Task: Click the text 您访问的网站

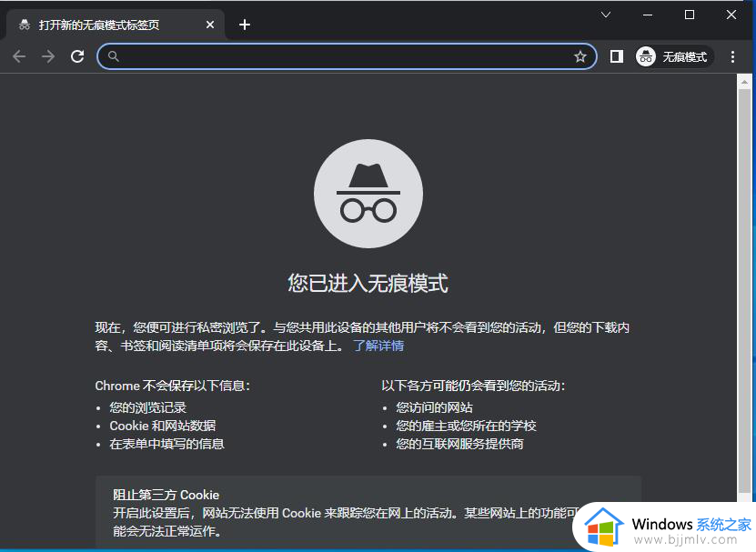Action: [x=435, y=407]
